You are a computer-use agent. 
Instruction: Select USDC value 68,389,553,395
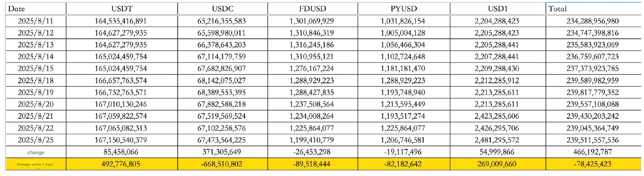[223, 92]
